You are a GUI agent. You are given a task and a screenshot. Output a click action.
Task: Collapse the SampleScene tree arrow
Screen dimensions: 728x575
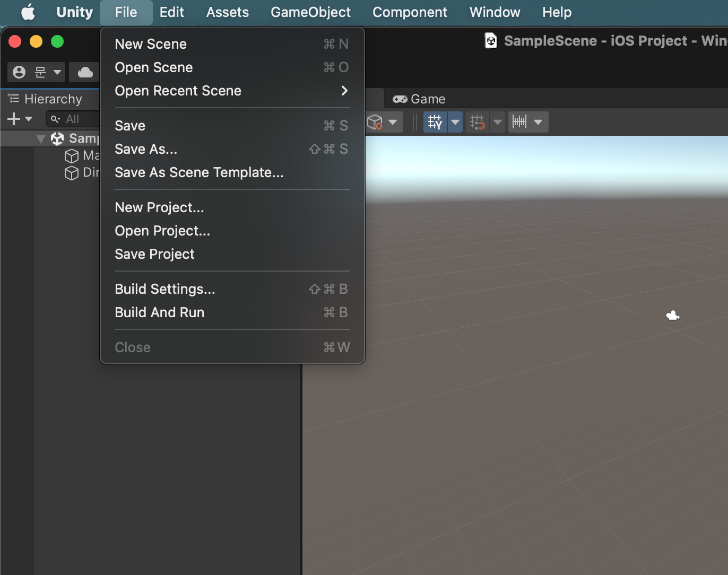coord(40,139)
